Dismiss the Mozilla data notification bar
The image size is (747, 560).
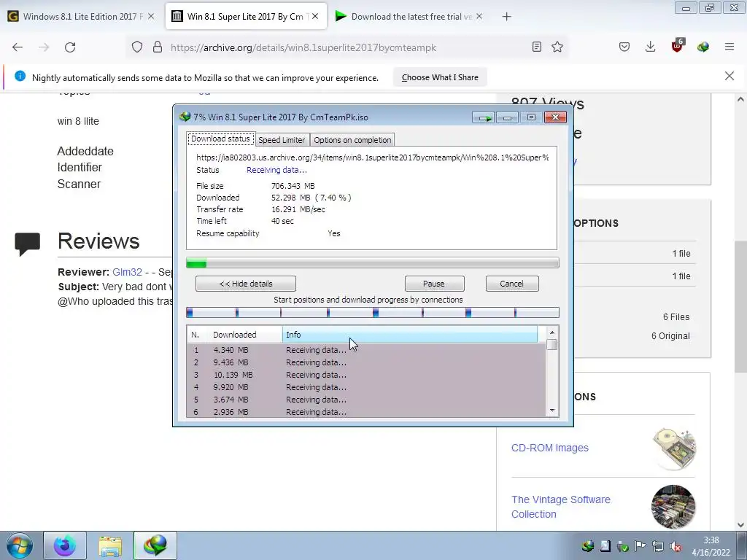pos(729,76)
